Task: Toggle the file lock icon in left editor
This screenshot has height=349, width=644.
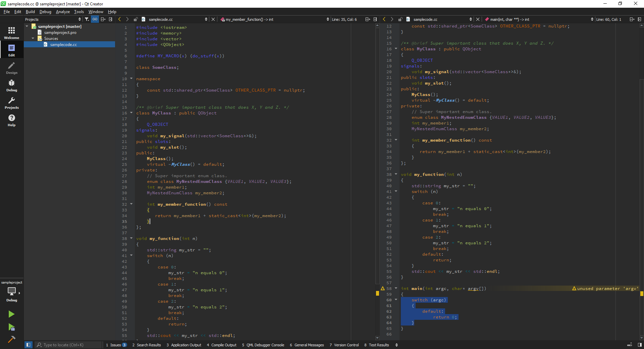Action: tap(136, 19)
